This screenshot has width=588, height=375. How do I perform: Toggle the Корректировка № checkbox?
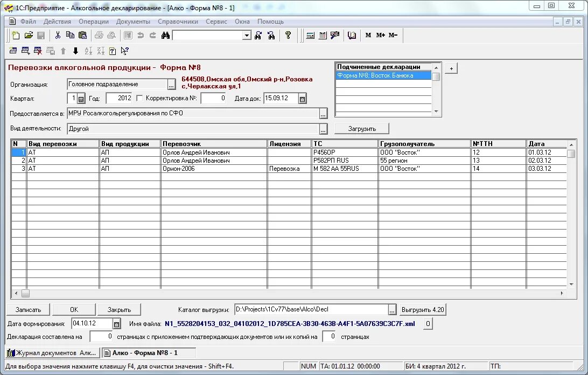click(139, 99)
